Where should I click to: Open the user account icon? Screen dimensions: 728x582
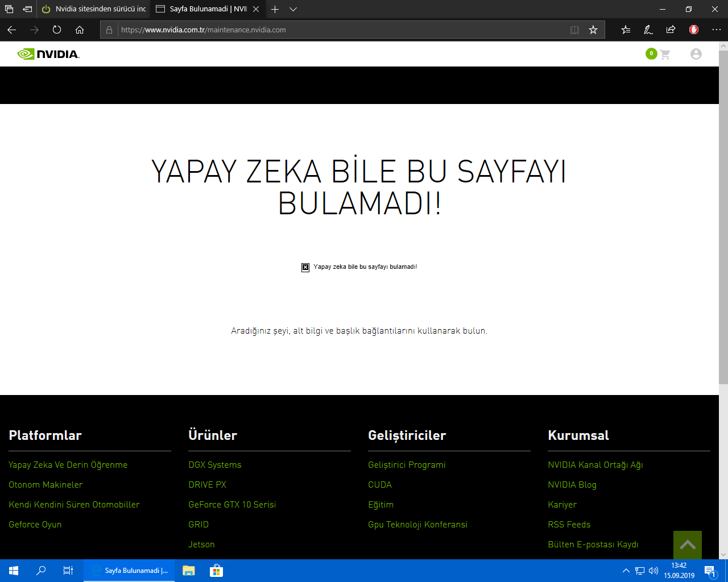(x=696, y=54)
